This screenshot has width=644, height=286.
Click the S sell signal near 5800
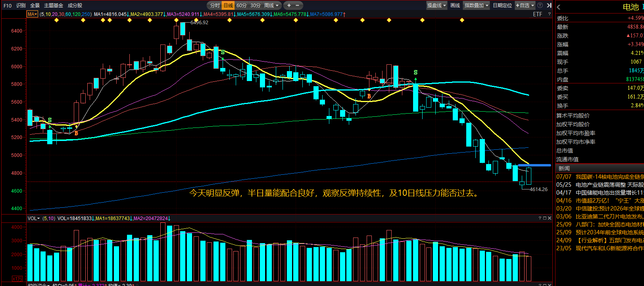point(415,73)
